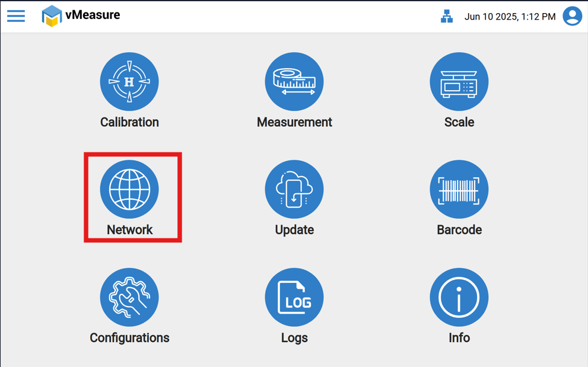This screenshot has height=367, width=588.
Task: Click the Barcode text label
Action: (459, 230)
